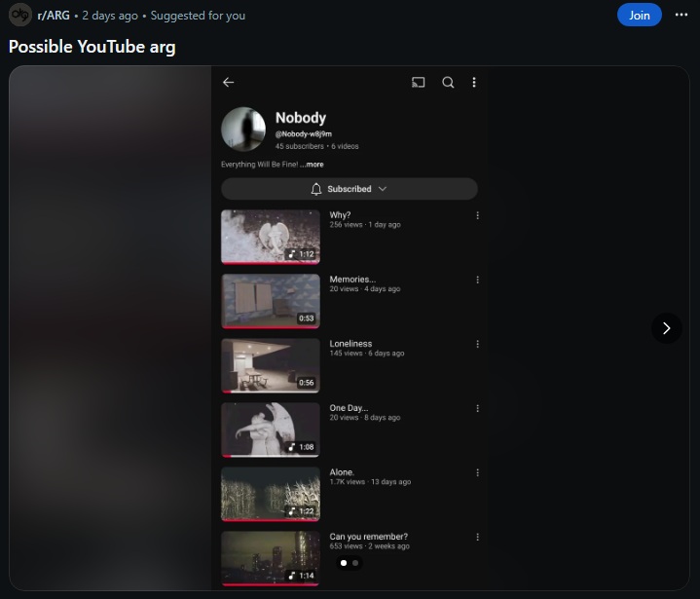Click the notification bell icon

point(316,189)
